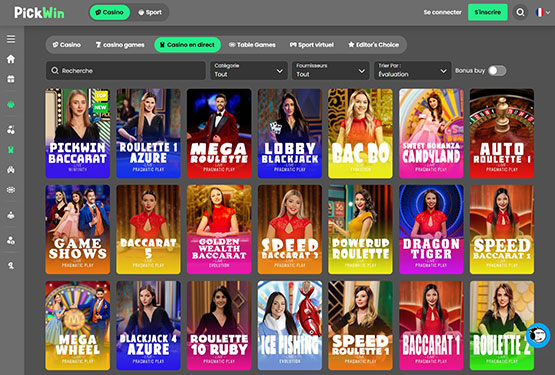Open the French flag language selector
The height and width of the screenshot is (375, 555).
(x=543, y=12)
